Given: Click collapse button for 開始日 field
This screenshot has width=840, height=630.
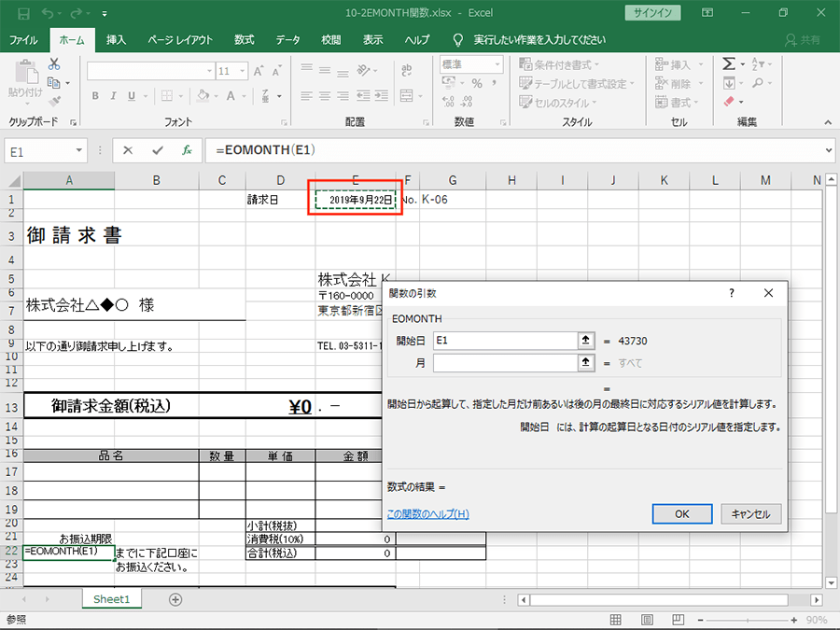Looking at the screenshot, I should pyautogui.click(x=586, y=341).
